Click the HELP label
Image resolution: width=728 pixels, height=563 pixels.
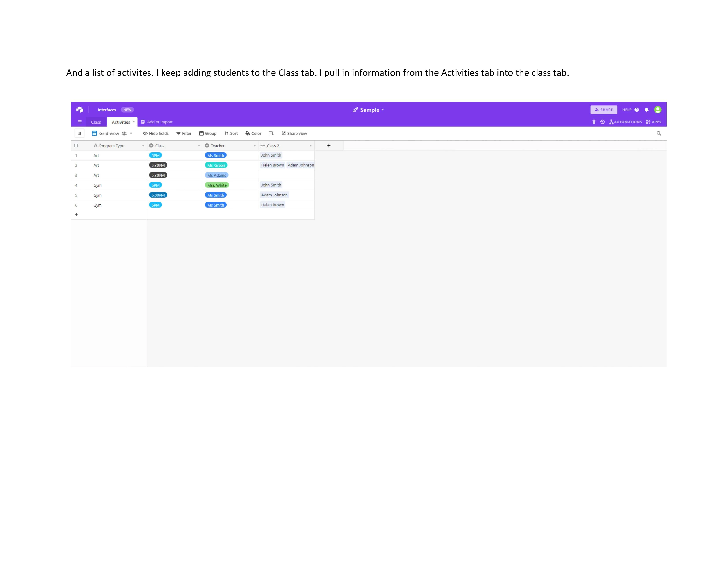tap(627, 110)
